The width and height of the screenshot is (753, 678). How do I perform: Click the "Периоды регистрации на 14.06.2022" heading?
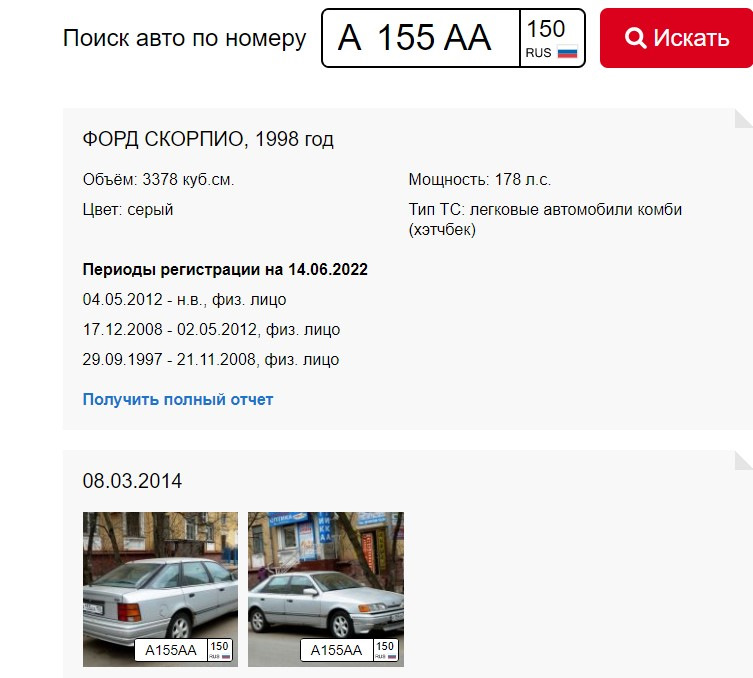pos(225,269)
